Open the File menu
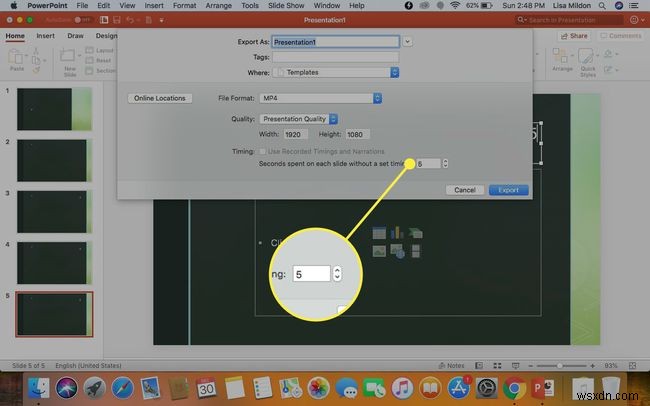Image resolution: width=650 pixels, height=406 pixels. [82, 6]
